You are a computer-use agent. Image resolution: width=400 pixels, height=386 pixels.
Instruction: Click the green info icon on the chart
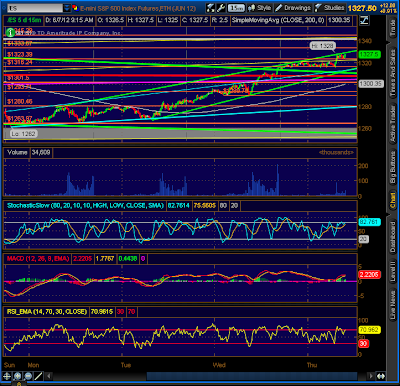pos(10,32)
